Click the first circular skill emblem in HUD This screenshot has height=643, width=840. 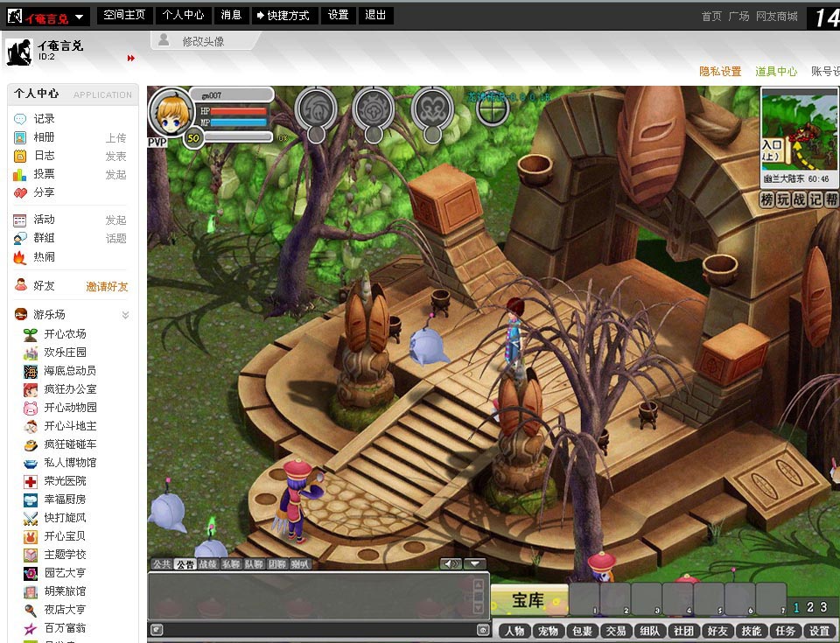pyautogui.click(x=316, y=110)
